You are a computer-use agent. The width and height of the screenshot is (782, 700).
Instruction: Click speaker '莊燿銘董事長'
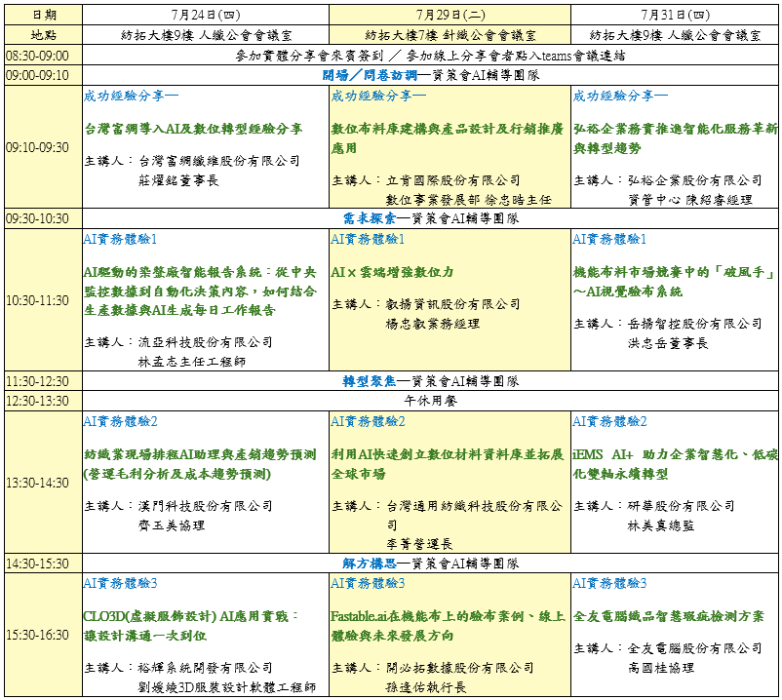pos(178,180)
